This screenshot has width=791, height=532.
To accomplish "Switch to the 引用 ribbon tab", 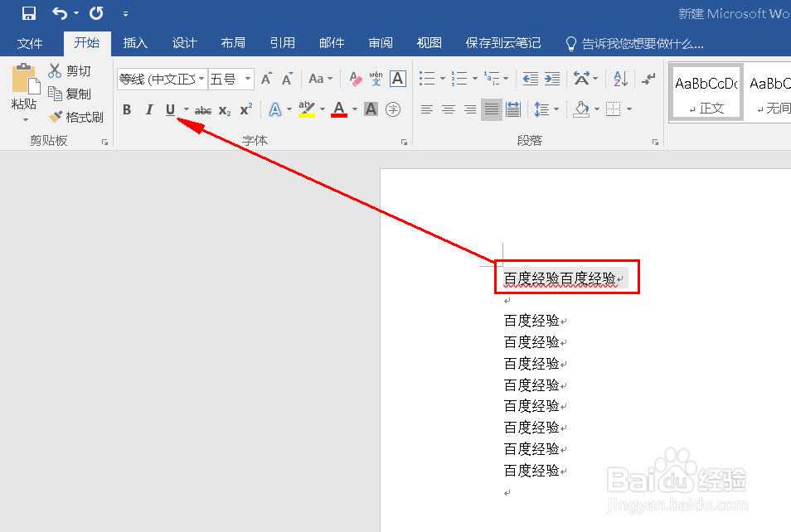I will [283, 43].
